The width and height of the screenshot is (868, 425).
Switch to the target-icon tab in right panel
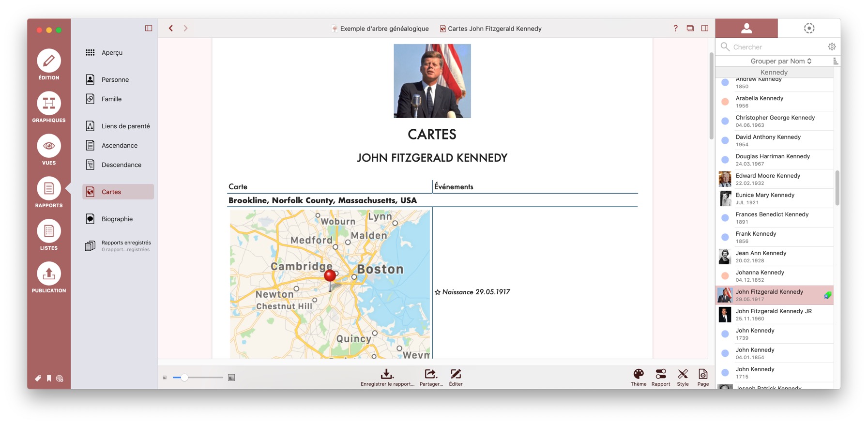[809, 28]
